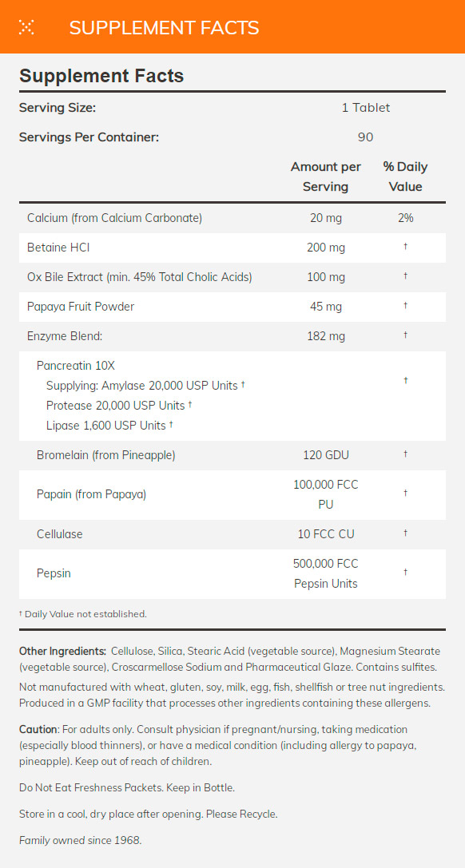Click the Servings Per Container value 90
The height and width of the screenshot is (868, 465).
pos(365,137)
